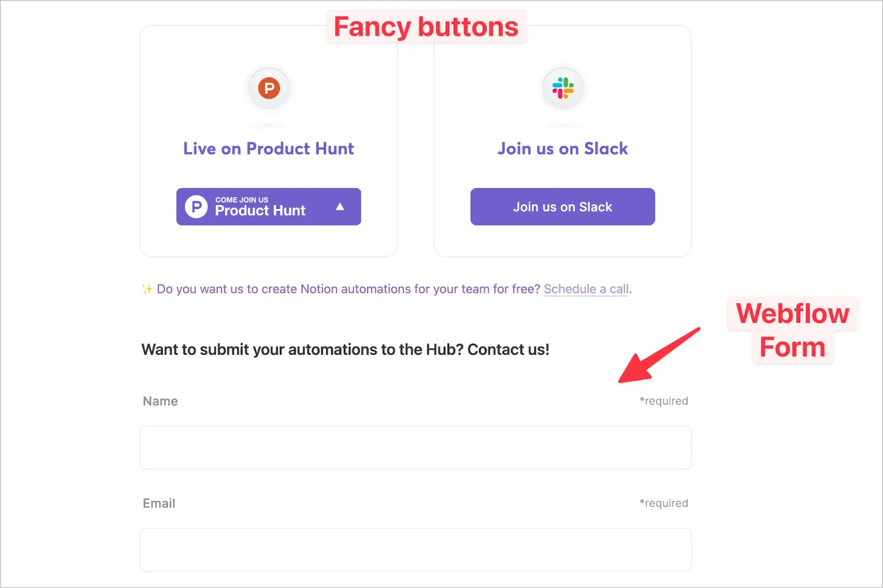This screenshot has width=883, height=588.
Task: Select the Live on Product Hunt heading
Action: click(269, 148)
